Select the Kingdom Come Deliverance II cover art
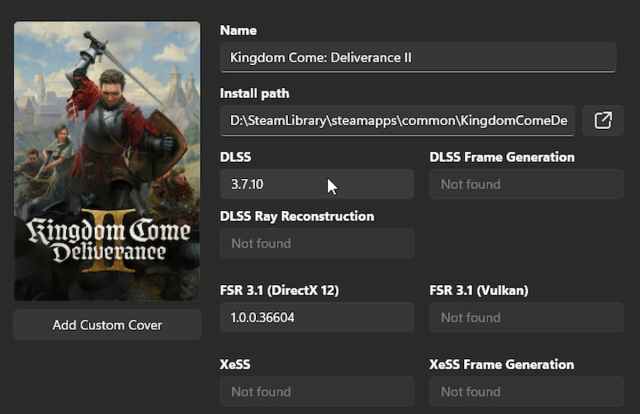The width and height of the screenshot is (640, 414). (x=107, y=160)
